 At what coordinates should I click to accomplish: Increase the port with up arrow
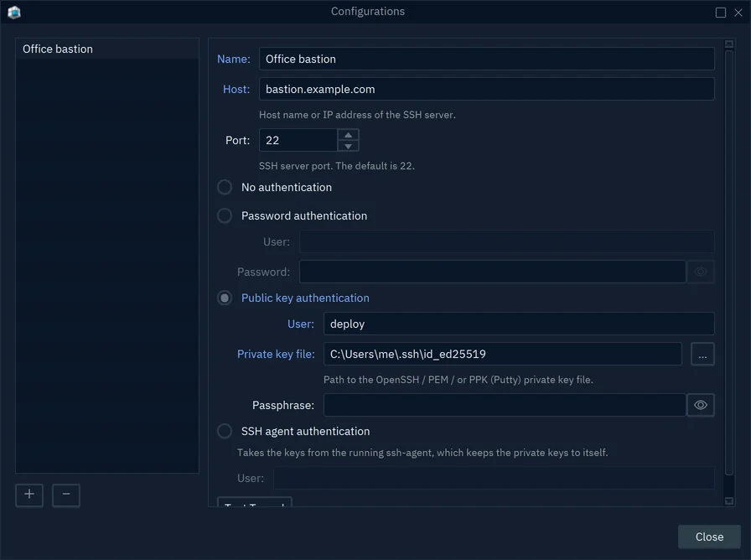click(x=348, y=135)
